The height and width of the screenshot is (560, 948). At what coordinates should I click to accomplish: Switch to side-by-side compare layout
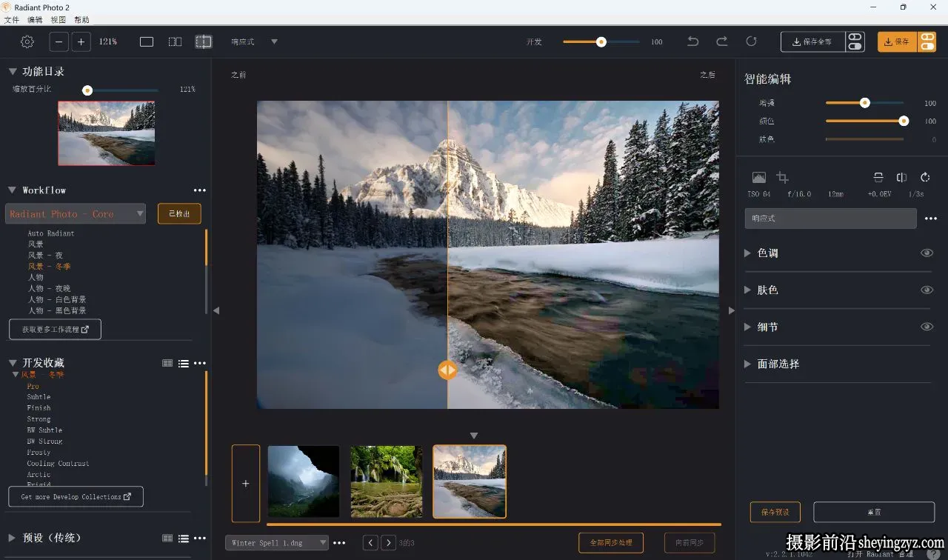click(x=175, y=41)
